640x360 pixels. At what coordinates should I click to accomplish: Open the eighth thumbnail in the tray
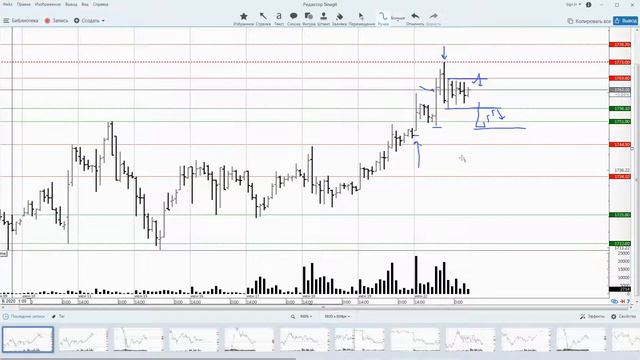[x=415, y=340]
